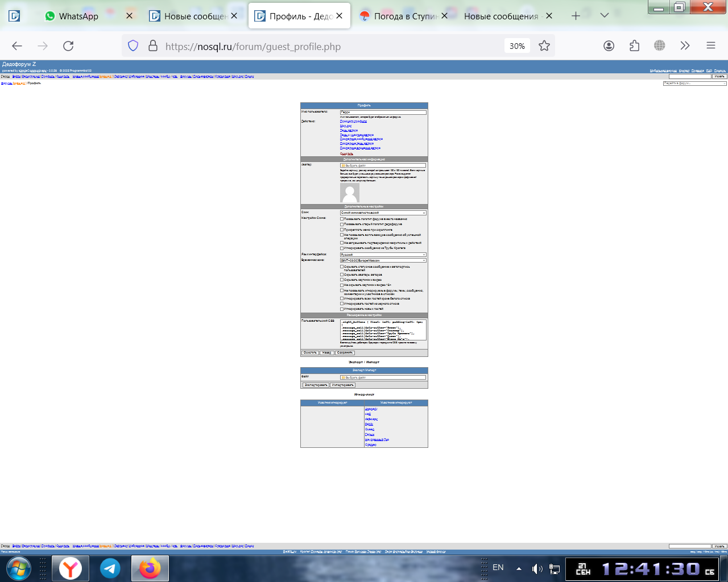The image size is (728, 582).
Task: Click the 'Сохранить' button in the profile form
Action: coord(345,353)
